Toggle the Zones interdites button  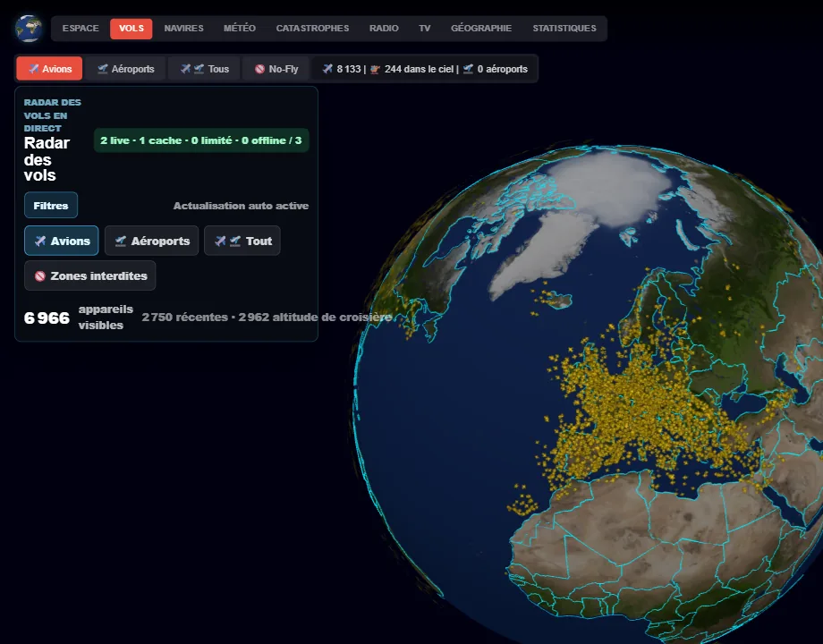pyautogui.click(x=89, y=275)
